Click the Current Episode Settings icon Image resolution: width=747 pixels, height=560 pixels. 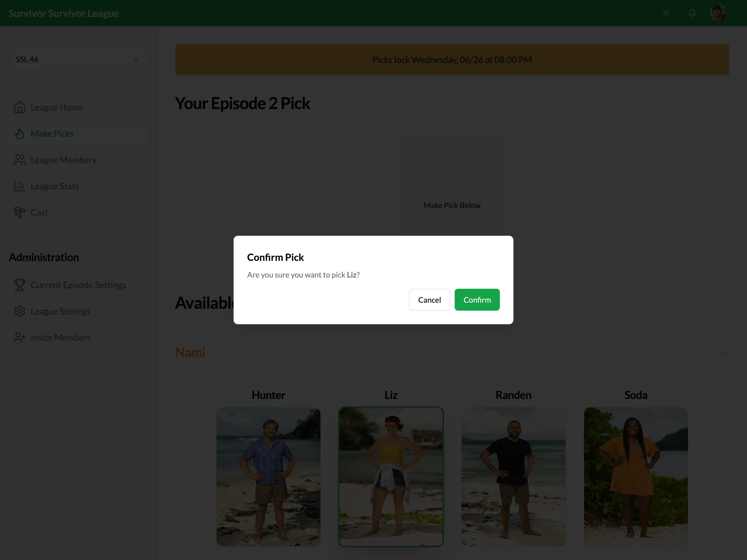(20, 285)
